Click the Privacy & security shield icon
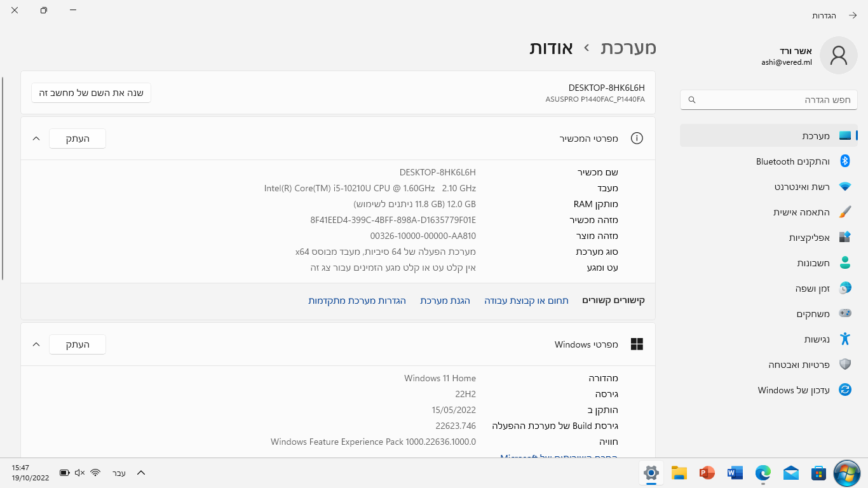Viewport: 868px width, 488px height. [844, 365]
